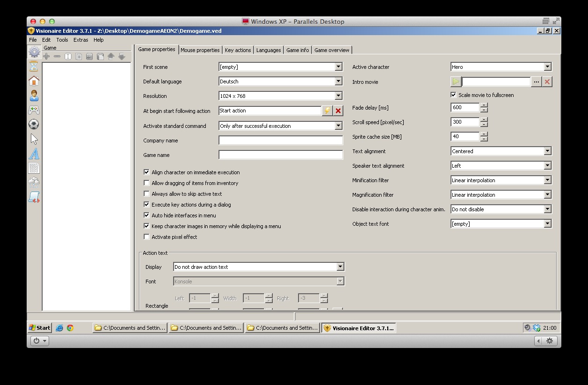Open the File menu
Image resolution: width=588 pixels, height=385 pixels.
(33, 40)
